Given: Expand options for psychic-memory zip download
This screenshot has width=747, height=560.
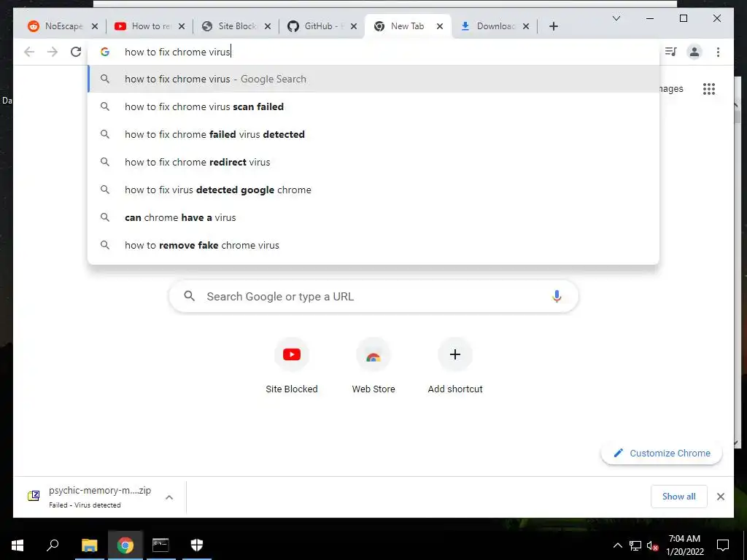Looking at the screenshot, I should tap(169, 497).
